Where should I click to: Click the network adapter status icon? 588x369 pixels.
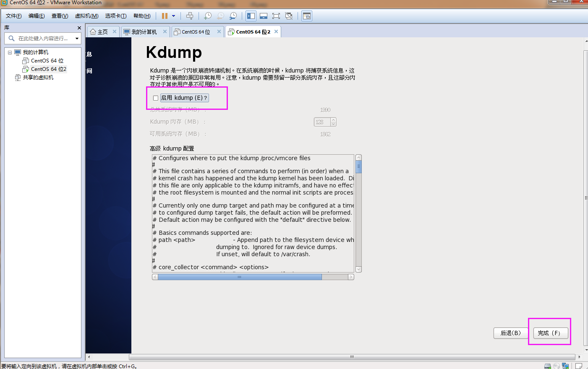coord(565,366)
